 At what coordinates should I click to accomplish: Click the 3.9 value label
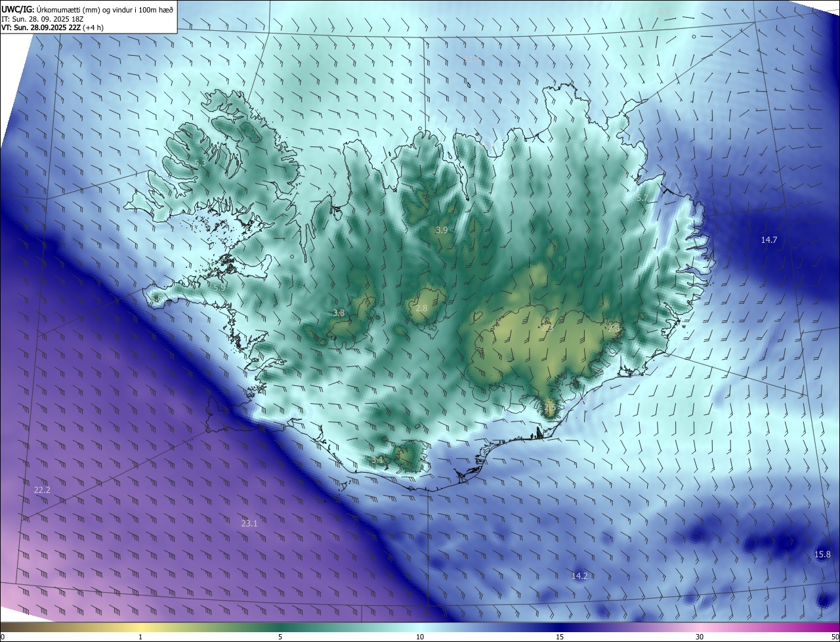[442, 230]
